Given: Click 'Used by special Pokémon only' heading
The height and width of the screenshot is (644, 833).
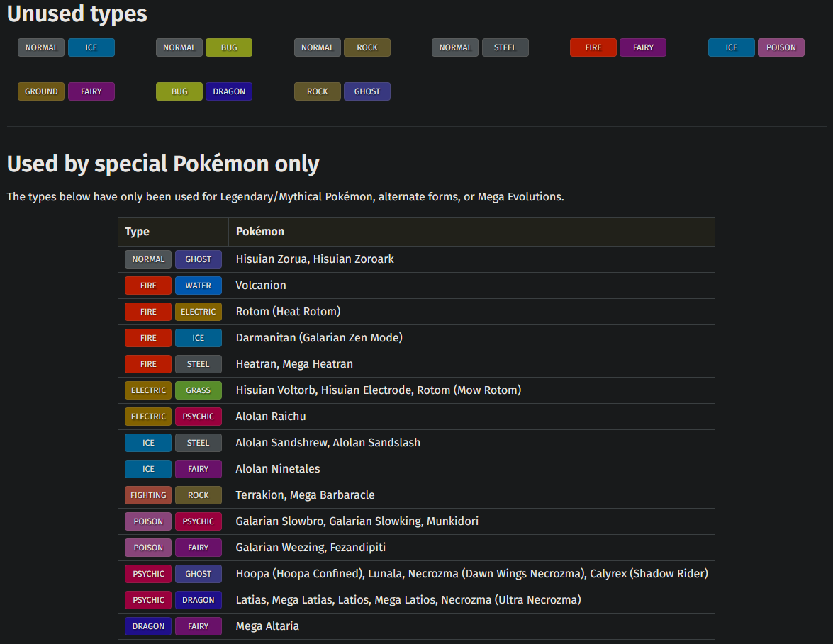Looking at the screenshot, I should [163, 164].
